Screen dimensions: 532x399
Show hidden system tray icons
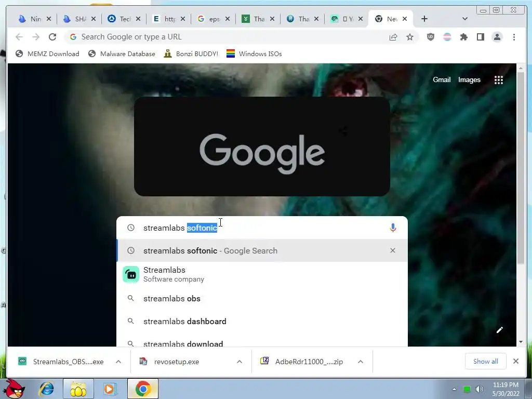coord(454,389)
